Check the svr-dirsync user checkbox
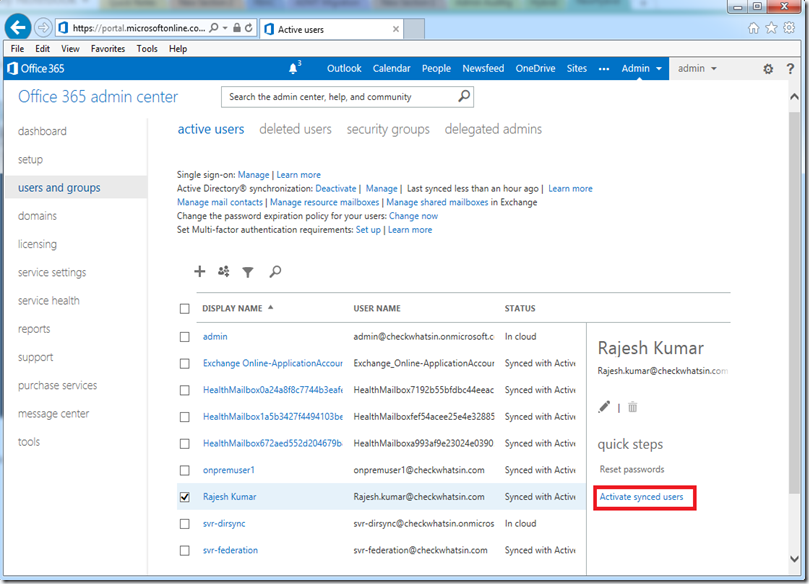The height and width of the screenshot is (584, 809). click(x=185, y=524)
